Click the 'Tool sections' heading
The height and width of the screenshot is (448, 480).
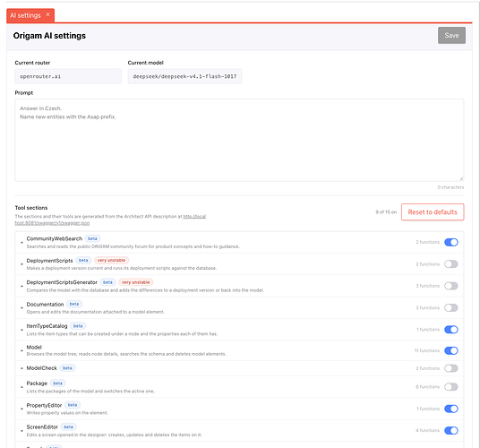coord(31,208)
